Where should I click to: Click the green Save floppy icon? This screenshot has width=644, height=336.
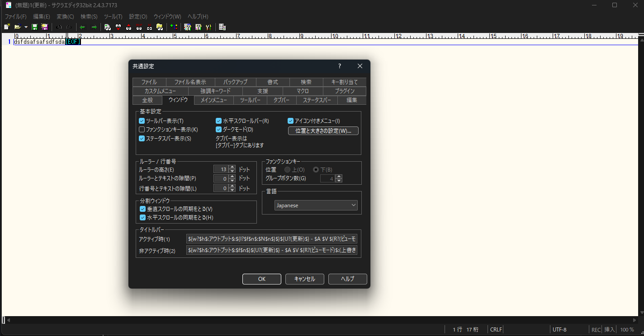pos(34,27)
